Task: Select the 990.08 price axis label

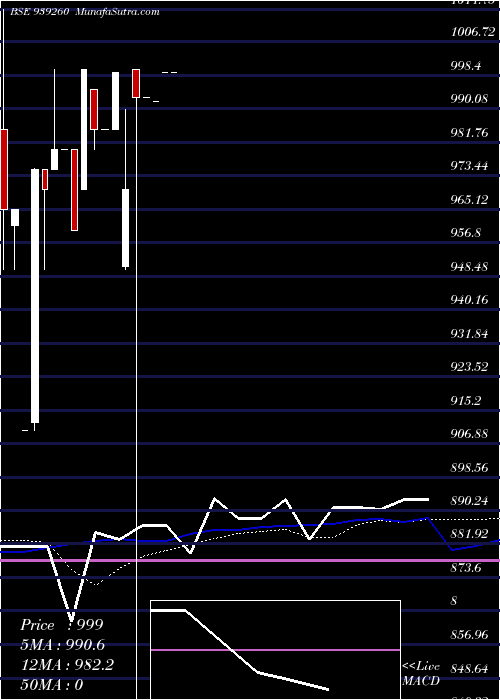Action: [469, 99]
